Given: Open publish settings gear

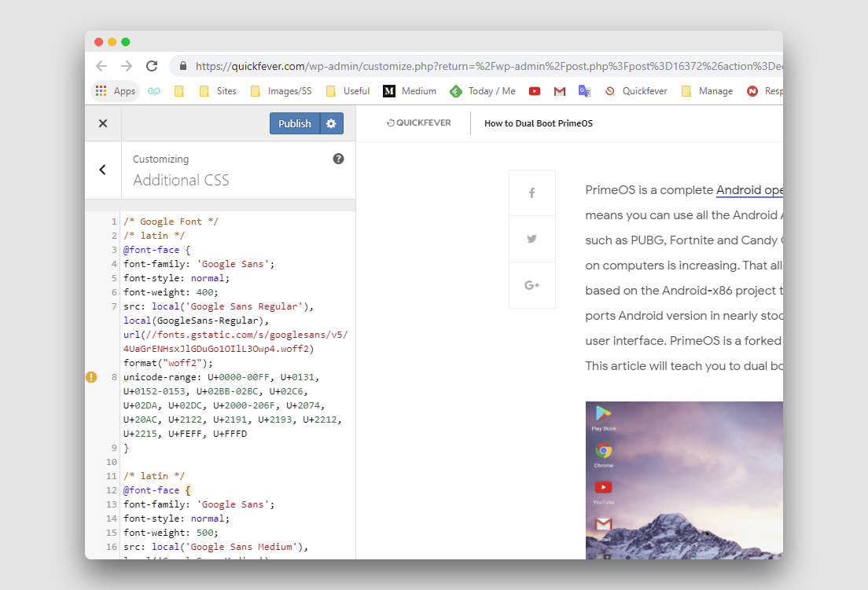Looking at the screenshot, I should click(x=332, y=123).
